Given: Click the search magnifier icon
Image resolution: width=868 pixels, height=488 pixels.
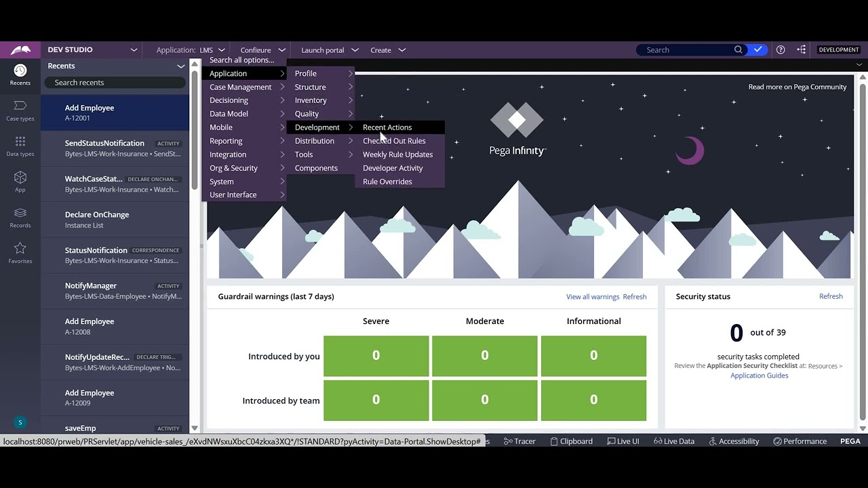Looking at the screenshot, I should click(x=738, y=49).
